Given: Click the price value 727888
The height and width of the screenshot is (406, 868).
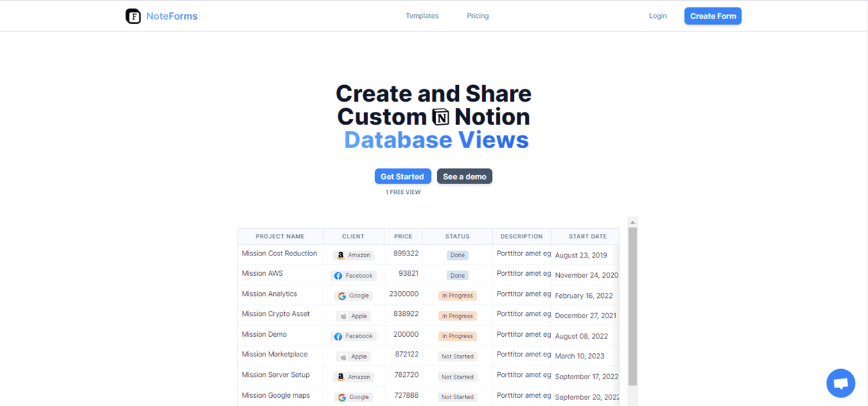Looking at the screenshot, I should [407, 395].
